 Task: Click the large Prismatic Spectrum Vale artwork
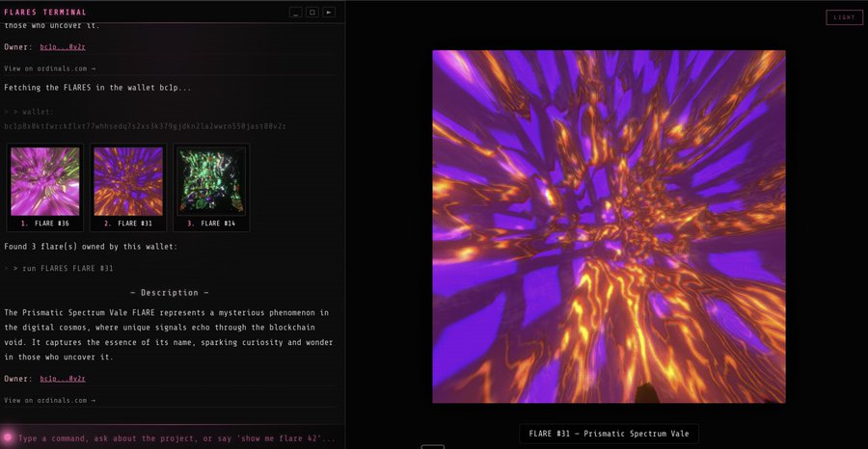point(609,226)
